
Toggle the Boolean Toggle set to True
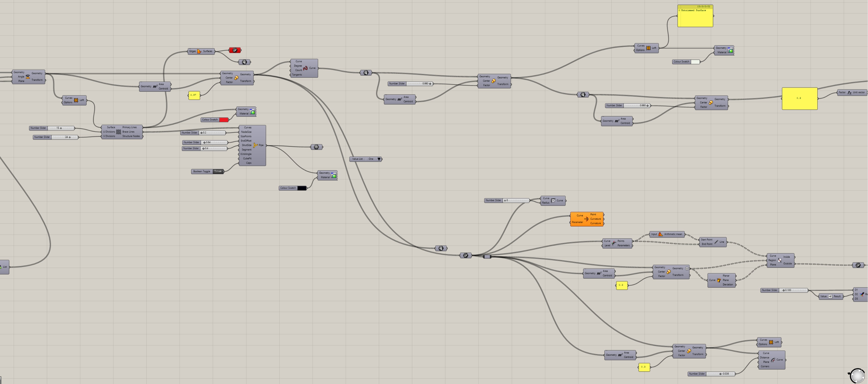(x=218, y=171)
